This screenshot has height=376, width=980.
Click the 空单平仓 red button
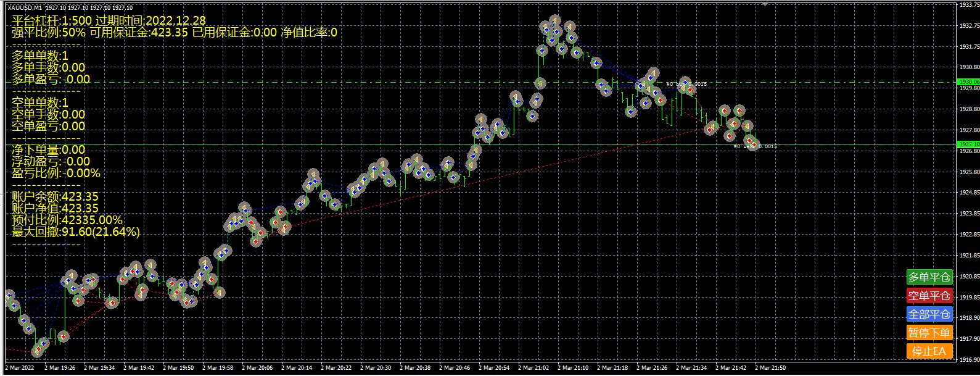pyautogui.click(x=929, y=296)
